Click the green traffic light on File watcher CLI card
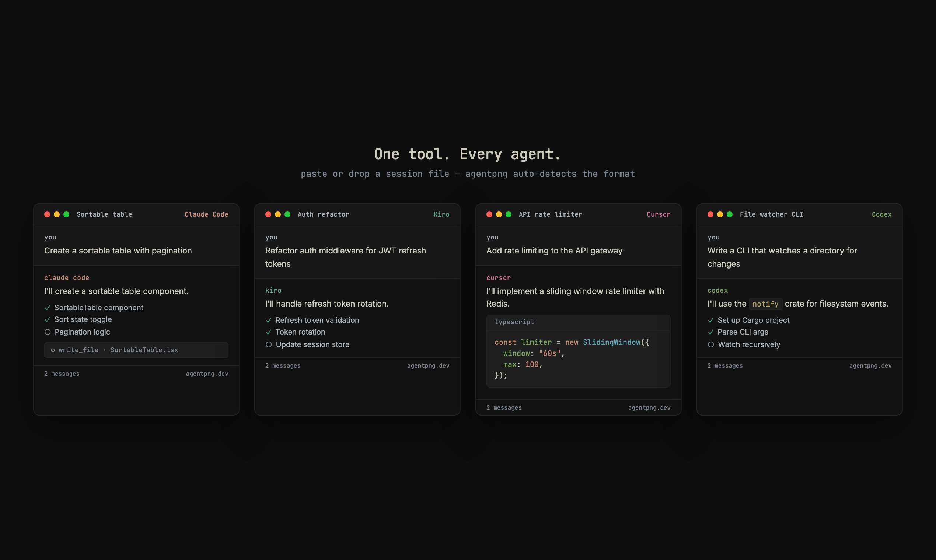This screenshot has height=560, width=936. (730, 214)
